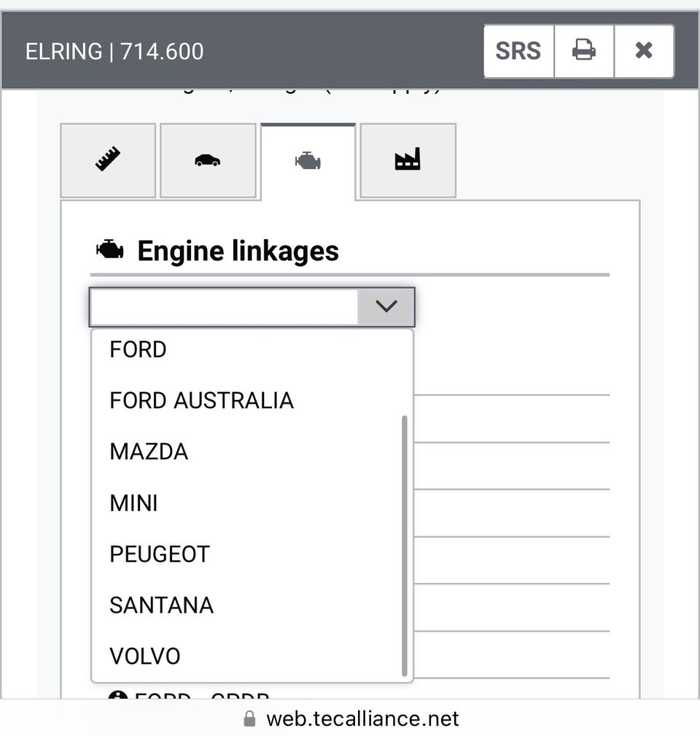Image resolution: width=700 pixels, height=736 pixels.
Task: Open the manufacturer factory icon tab
Action: (x=408, y=160)
